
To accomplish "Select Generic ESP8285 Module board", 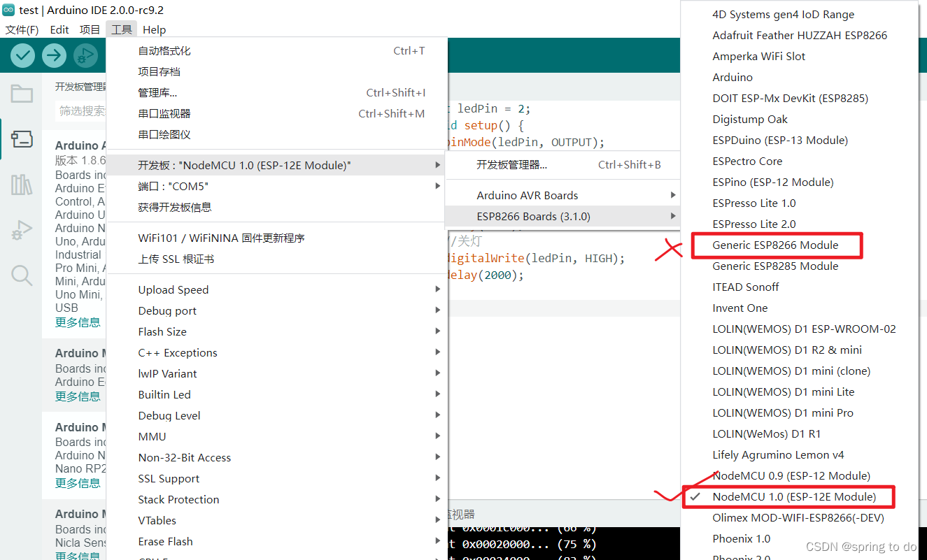I will (799, 266).
